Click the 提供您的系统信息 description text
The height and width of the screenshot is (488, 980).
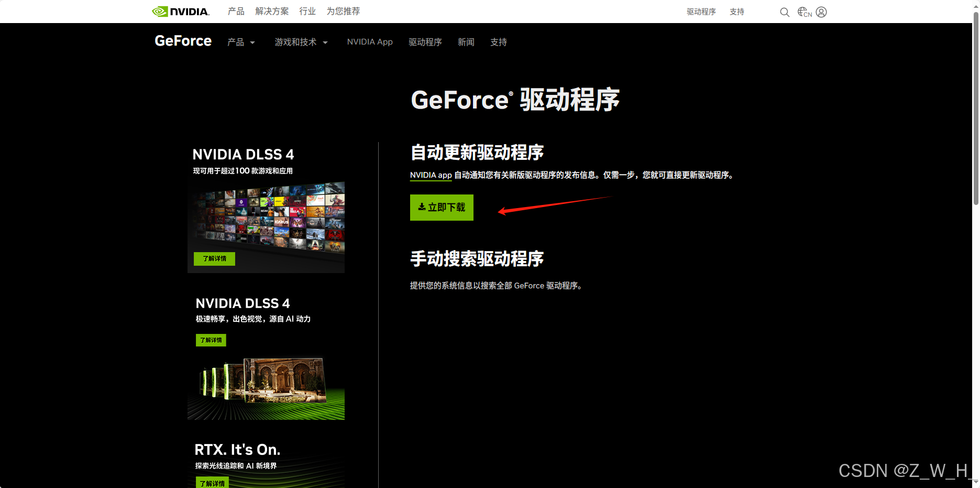[496, 286]
